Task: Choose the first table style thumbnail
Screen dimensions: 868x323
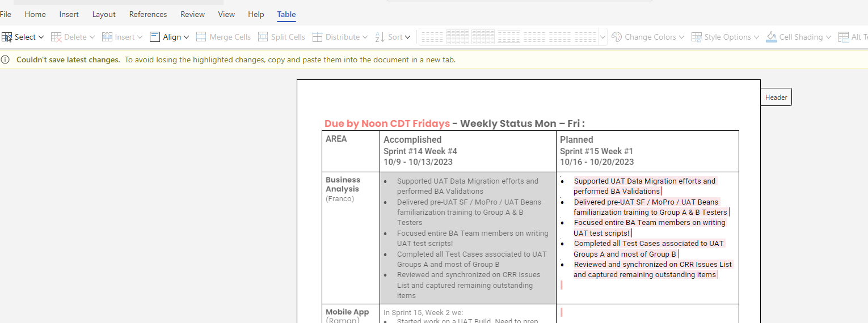Action: coord(432,37)
